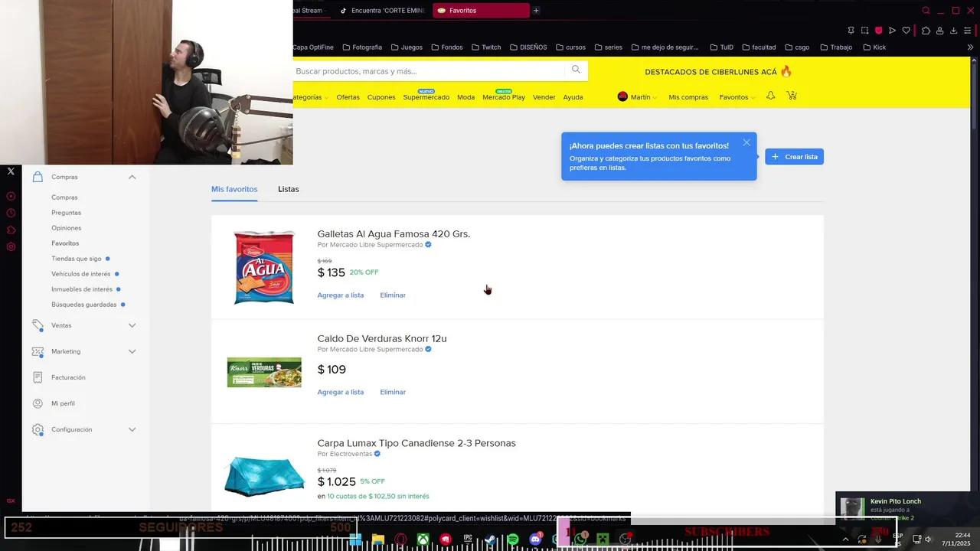Image resolution: width=980 pixels, height=551 pixels.
Task: Click the Configuración gear icon
Action: pos(38,429)
